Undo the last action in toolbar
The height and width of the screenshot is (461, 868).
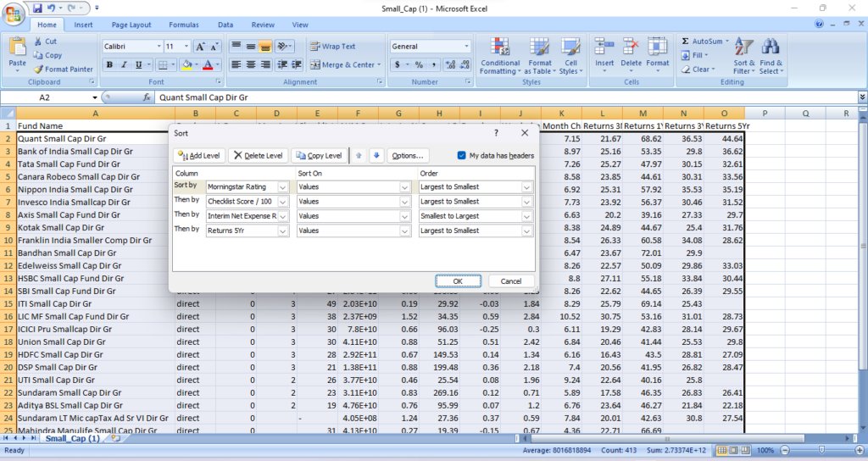(51, 8)
